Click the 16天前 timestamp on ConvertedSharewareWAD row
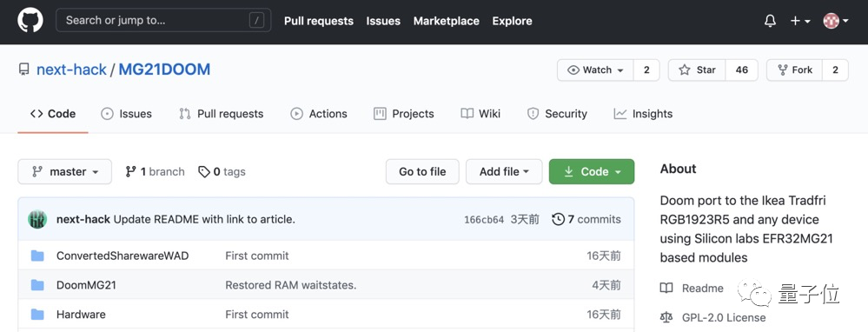Viewport: 868px width, 332px height. pyautogui.click(x=604, y=256)
